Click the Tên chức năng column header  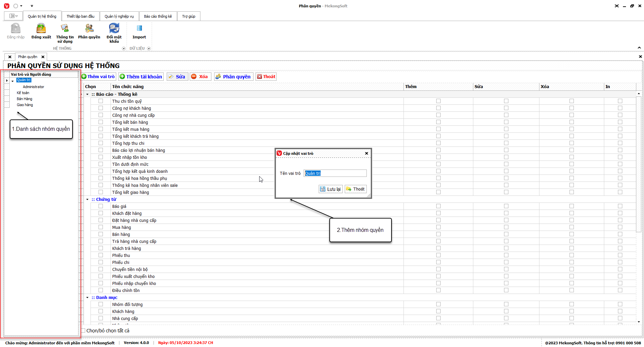point(257,87)
